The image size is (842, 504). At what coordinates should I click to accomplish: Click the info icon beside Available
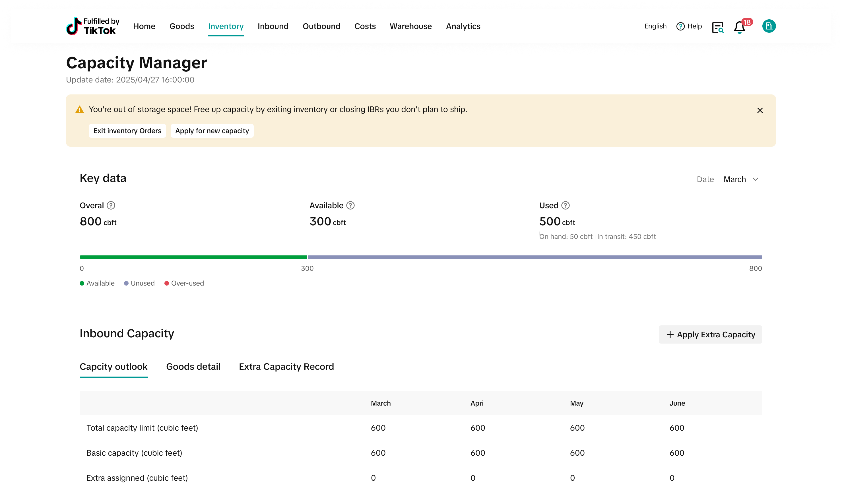350,205
